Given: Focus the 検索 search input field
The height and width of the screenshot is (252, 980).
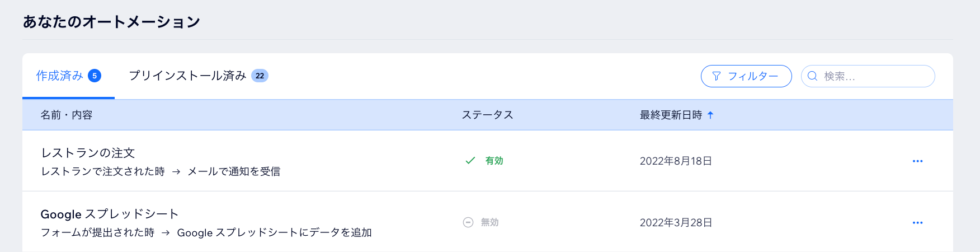Looking at the screenshot, I should pos(868,76).
